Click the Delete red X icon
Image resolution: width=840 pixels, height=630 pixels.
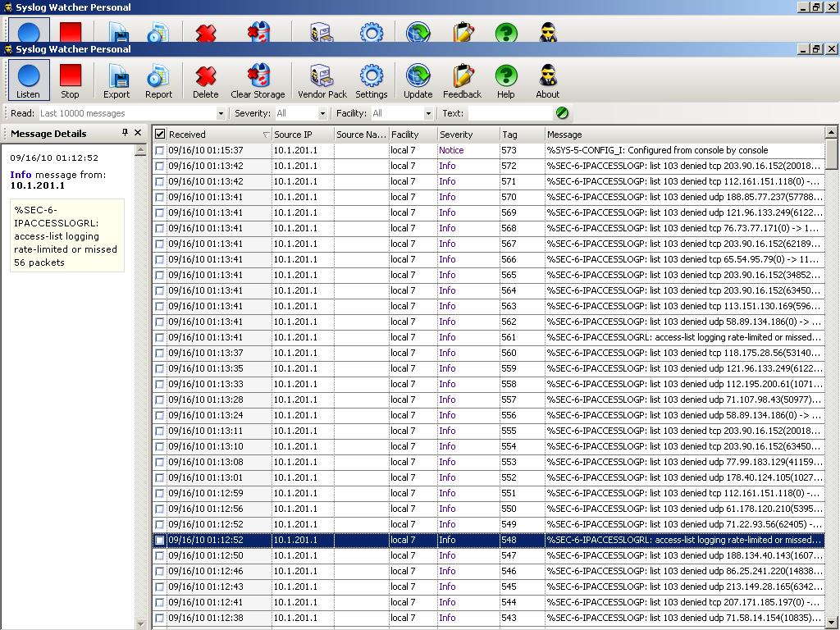(x=206, y=76)
